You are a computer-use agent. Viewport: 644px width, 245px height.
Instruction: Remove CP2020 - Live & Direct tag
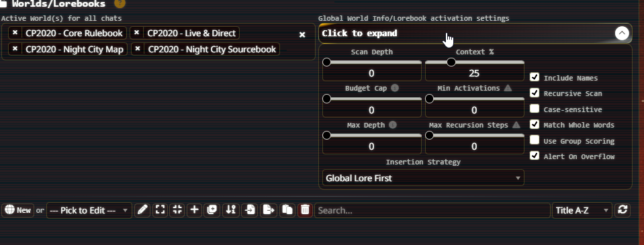(x=137, y=33)
